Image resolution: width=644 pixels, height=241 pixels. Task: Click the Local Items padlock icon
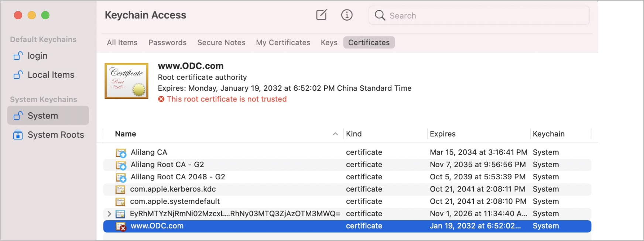click(x=18, y=75)
